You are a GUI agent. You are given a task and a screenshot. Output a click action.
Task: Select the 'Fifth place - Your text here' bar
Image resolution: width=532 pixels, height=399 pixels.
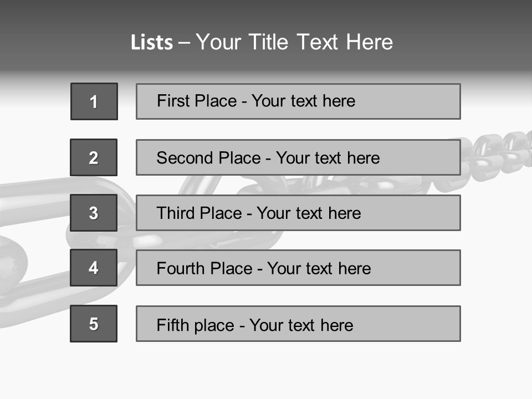[298, 324]
